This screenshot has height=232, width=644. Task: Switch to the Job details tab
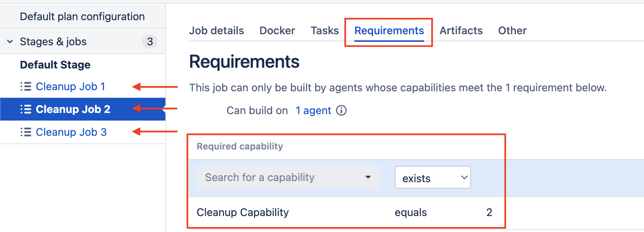point(216,31)
